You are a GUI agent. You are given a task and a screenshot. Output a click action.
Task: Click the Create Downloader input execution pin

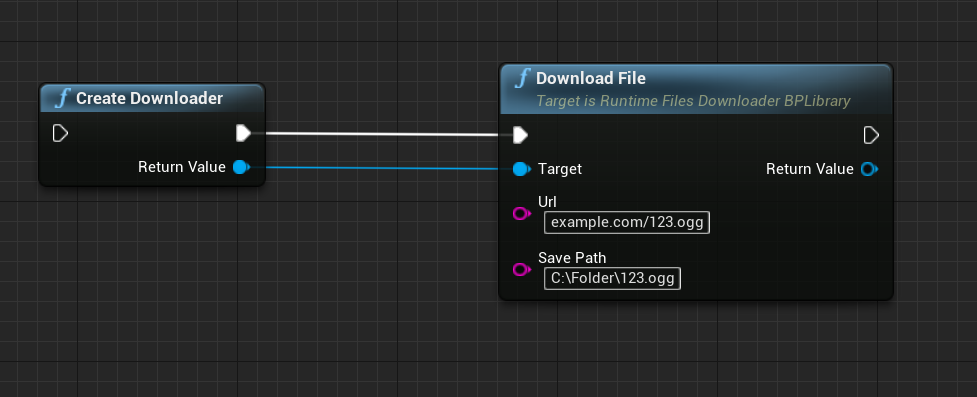(x=60, y=133)
